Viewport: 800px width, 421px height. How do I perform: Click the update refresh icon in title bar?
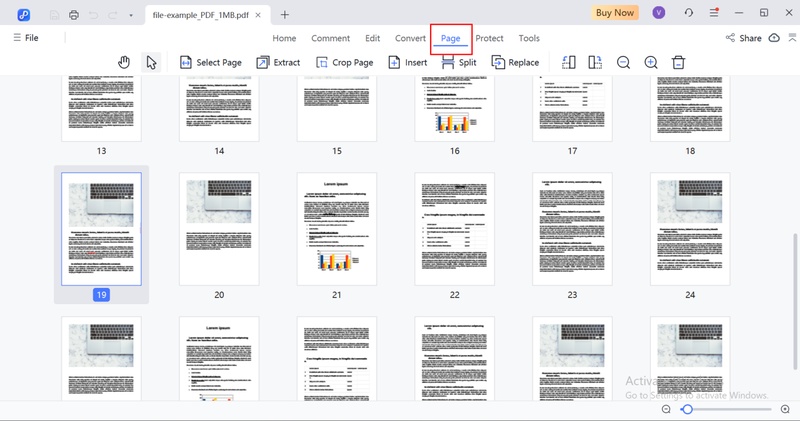coord(689,13)
